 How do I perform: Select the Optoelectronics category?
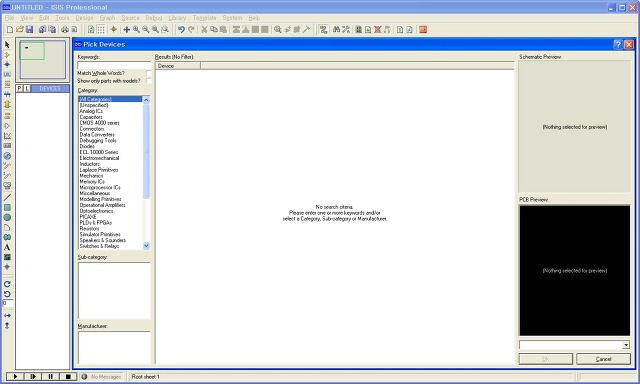96,211
